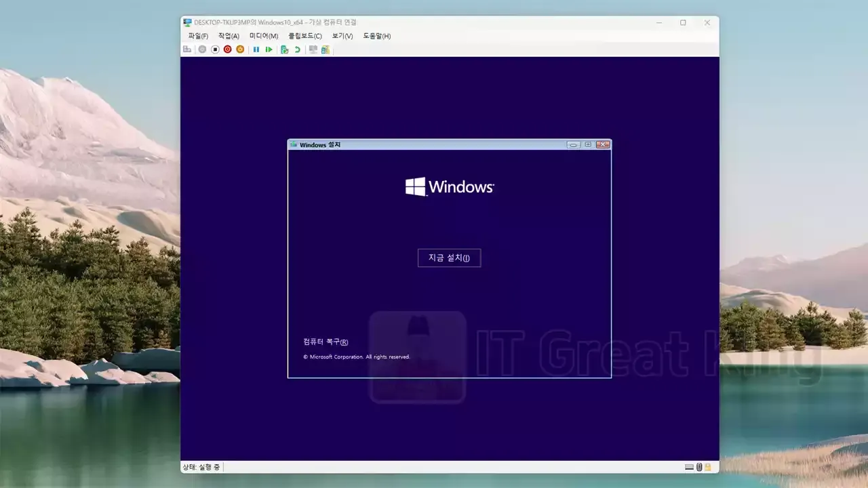Turn off the virtual machine via toolbar
The height and width of the screenshot is (488, 868).
click(x=215, y=49)
